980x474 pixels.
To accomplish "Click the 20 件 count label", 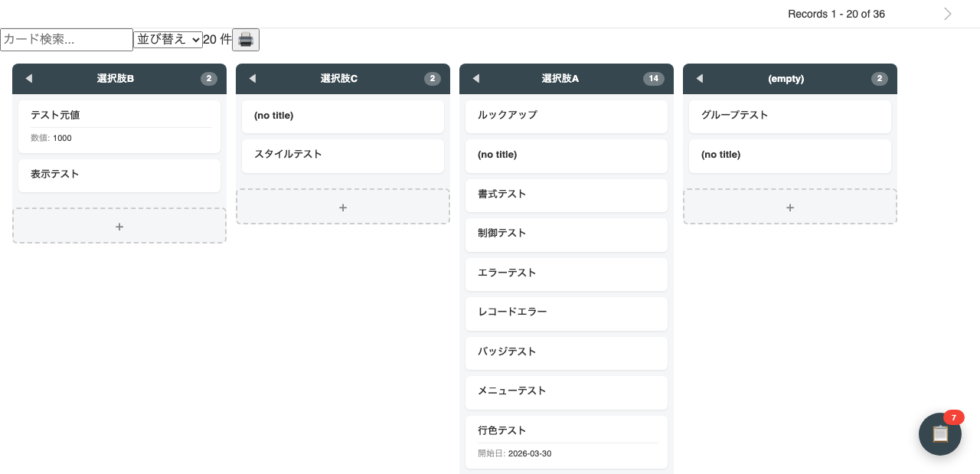I will coord(217,39).
